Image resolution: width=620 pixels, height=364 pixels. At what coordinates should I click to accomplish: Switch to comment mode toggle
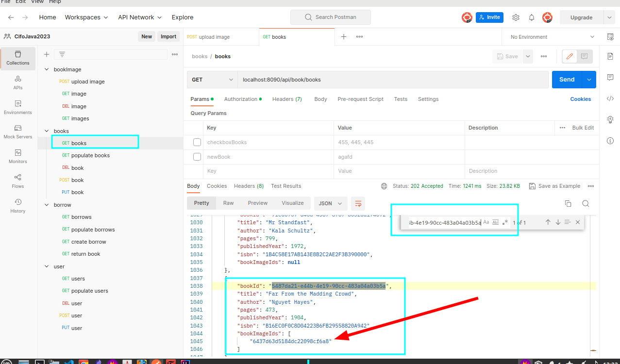[584, 56]
